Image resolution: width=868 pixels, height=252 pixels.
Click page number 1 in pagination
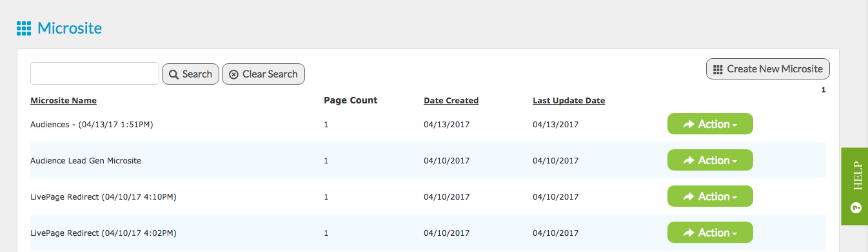[824, 90]
